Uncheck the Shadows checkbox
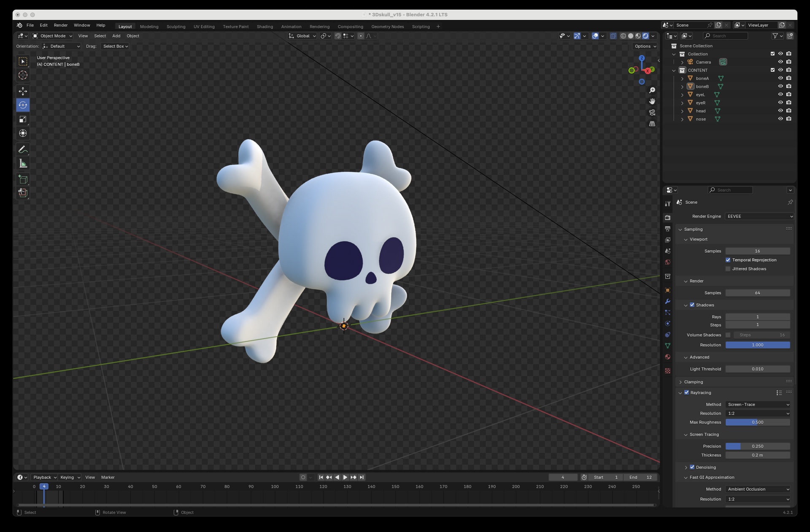The image size is (810, 532). 692,305
